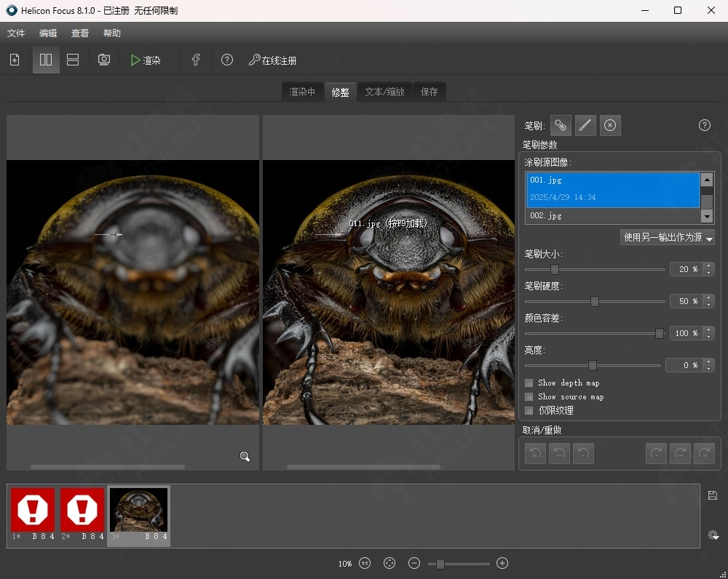Switch to the 保存 tab
Viewport: 728px width, 579px height.
point(429,92)
